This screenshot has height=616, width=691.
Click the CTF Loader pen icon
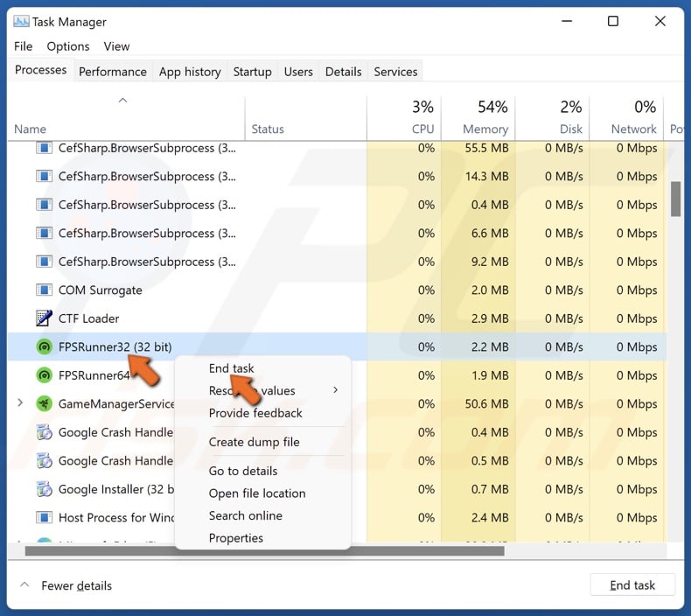(x=44, y=318)
